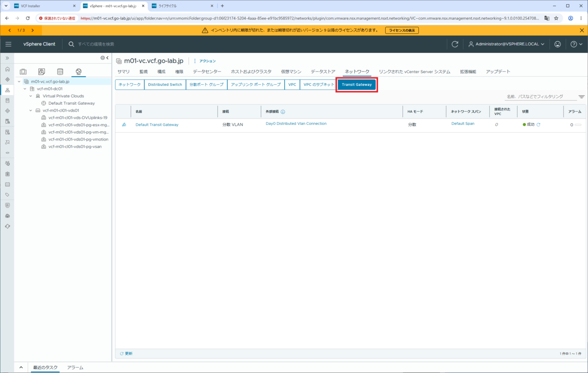Click the name/path filter input field
588x373 pixels.
[540, 97]
